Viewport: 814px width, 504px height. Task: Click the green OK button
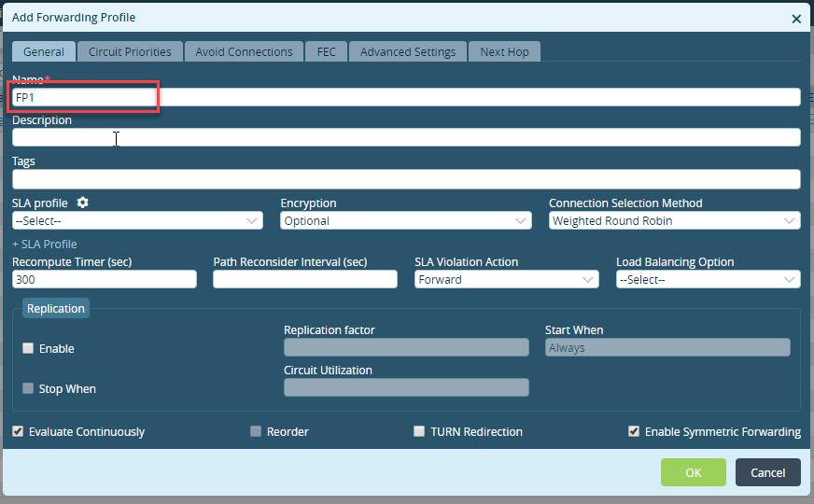click(693, 472)
